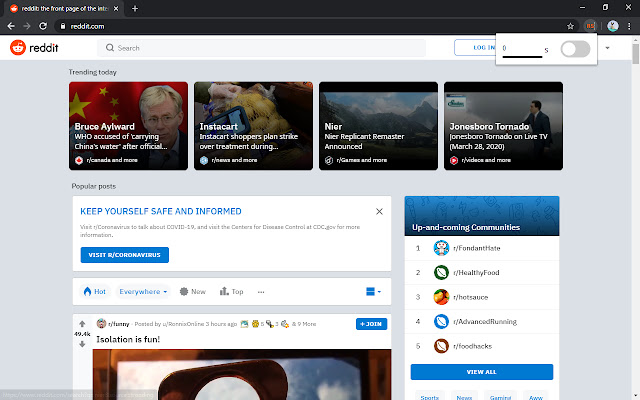640x400 pixels.
Task: Open r/FondantHate community link
Action: (x=476, y=248)
